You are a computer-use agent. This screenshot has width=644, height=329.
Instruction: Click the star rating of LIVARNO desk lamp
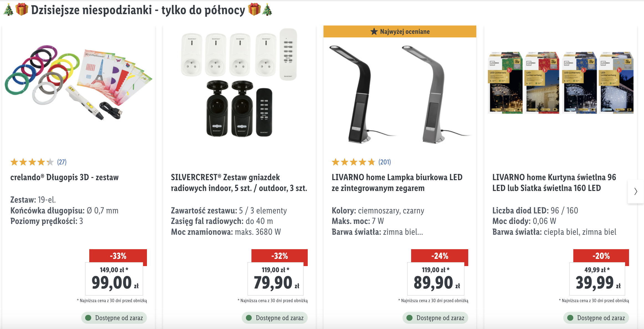click(353, 162)
